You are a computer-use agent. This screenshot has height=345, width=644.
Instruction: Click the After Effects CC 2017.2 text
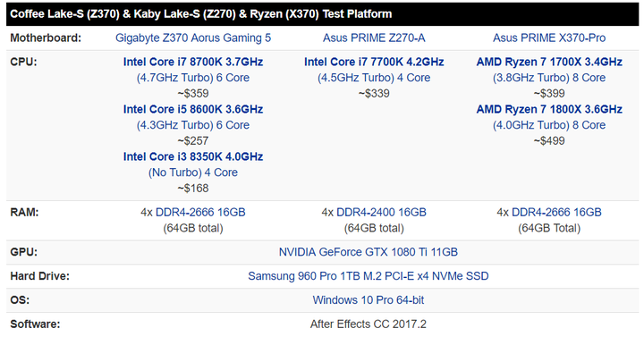pos(368,324)
